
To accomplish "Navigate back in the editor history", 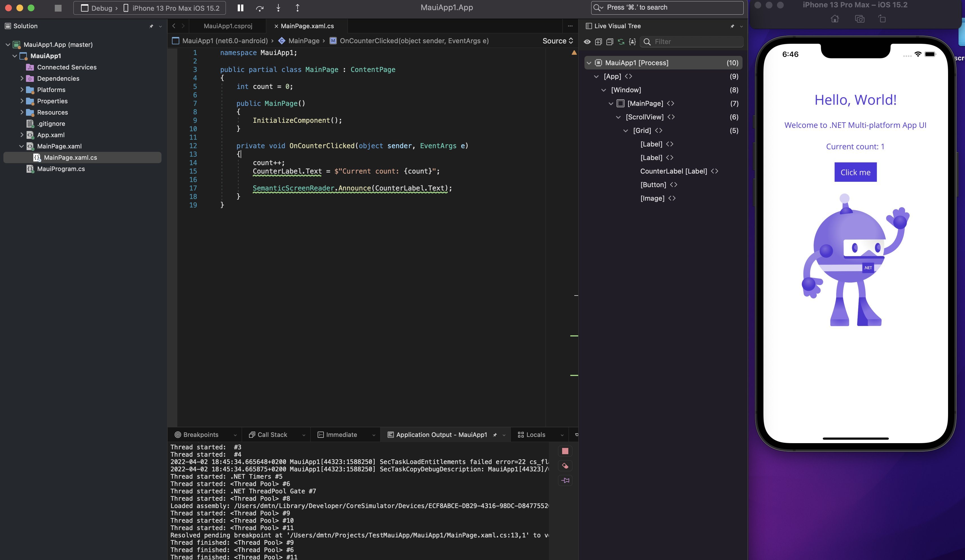I will point(174,26).
